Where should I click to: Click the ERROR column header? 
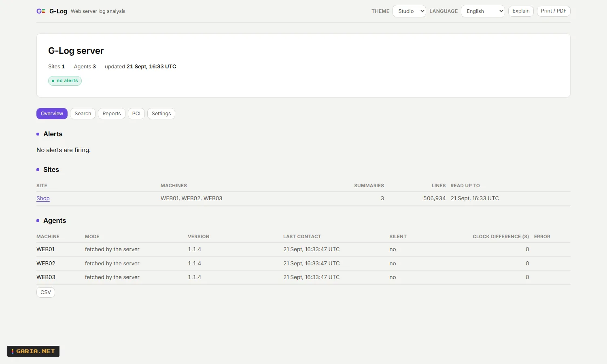click(x=542, y=237)
